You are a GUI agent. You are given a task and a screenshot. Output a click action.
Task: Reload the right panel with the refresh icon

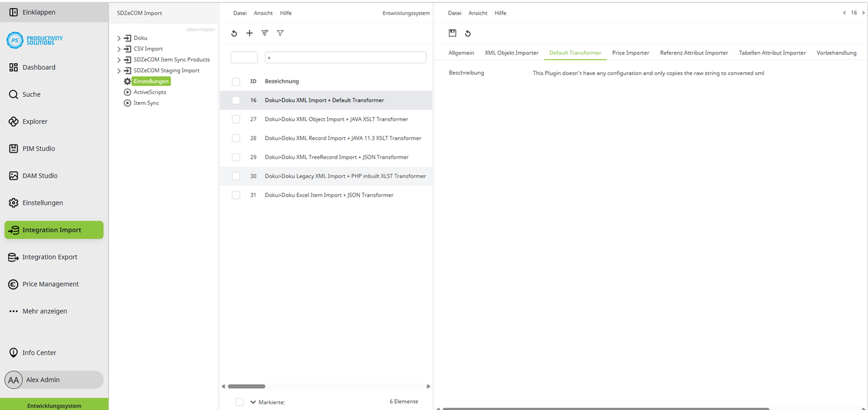point(468,33)
